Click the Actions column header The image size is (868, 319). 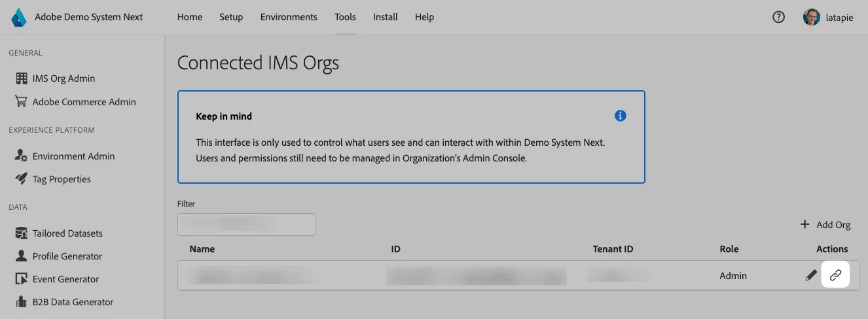coord(832,249)
